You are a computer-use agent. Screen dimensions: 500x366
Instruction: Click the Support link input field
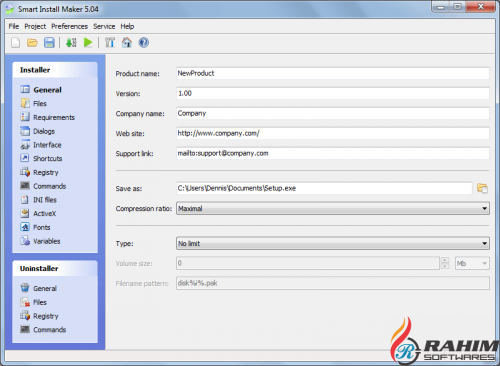click(x=333, y=153)
